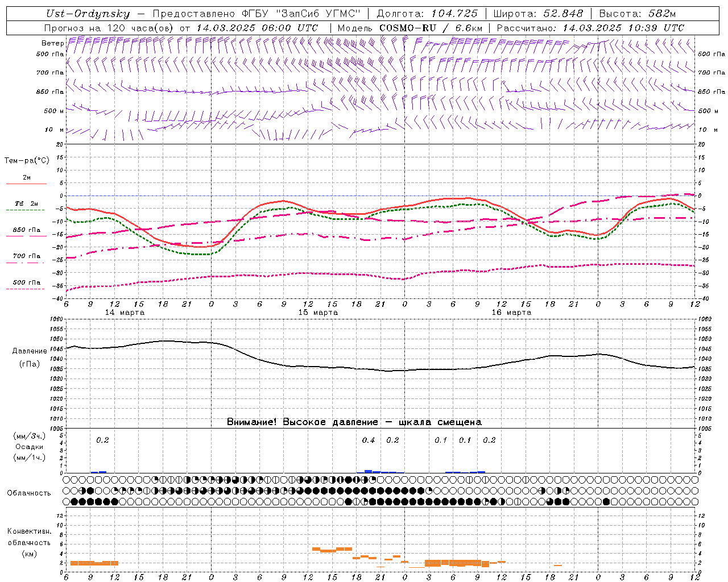Select the Конвективн. convective cloud label
Image resolution: width=728 pixels, height=582 pixels.
click(30, 531)
